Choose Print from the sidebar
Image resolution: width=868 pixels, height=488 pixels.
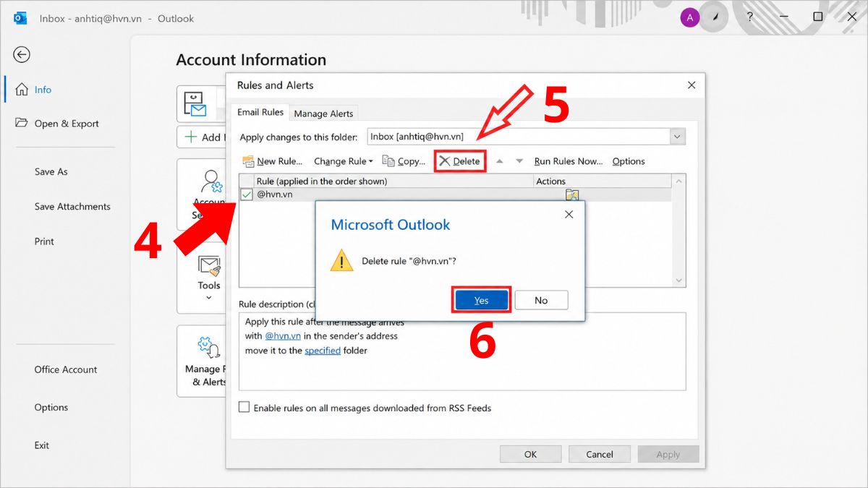tap(44, 241)
